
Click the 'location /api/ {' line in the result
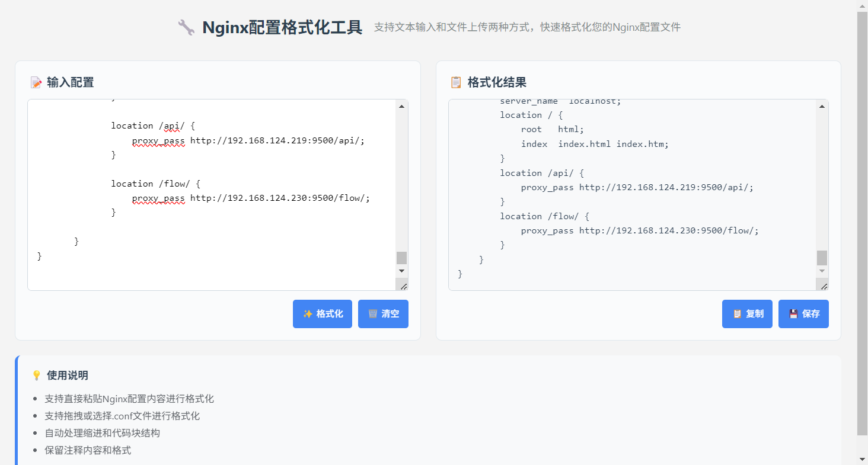point(542,173)
